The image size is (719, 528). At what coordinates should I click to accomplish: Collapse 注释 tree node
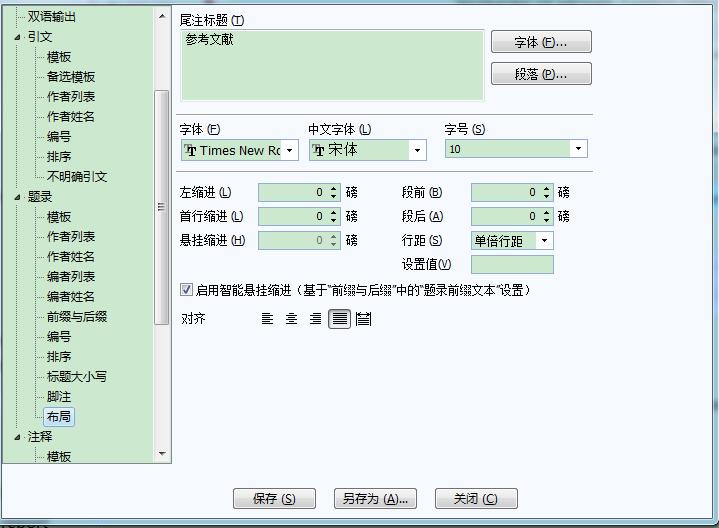[x=17, y=437]
